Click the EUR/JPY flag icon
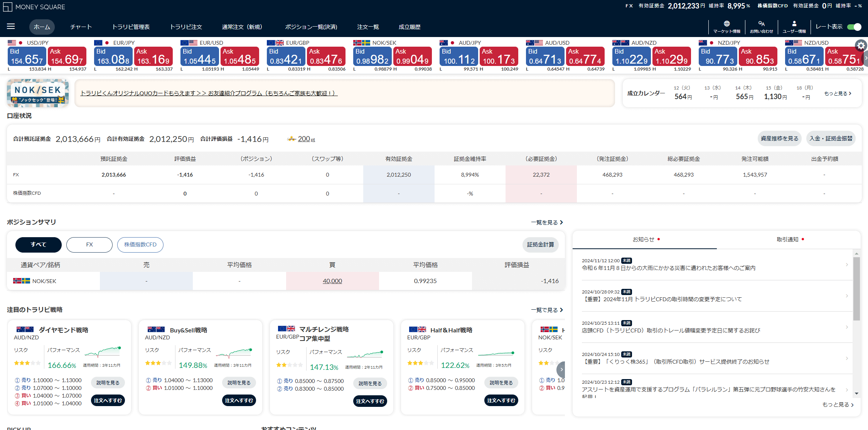868x430 pixels. coord(102,43)
